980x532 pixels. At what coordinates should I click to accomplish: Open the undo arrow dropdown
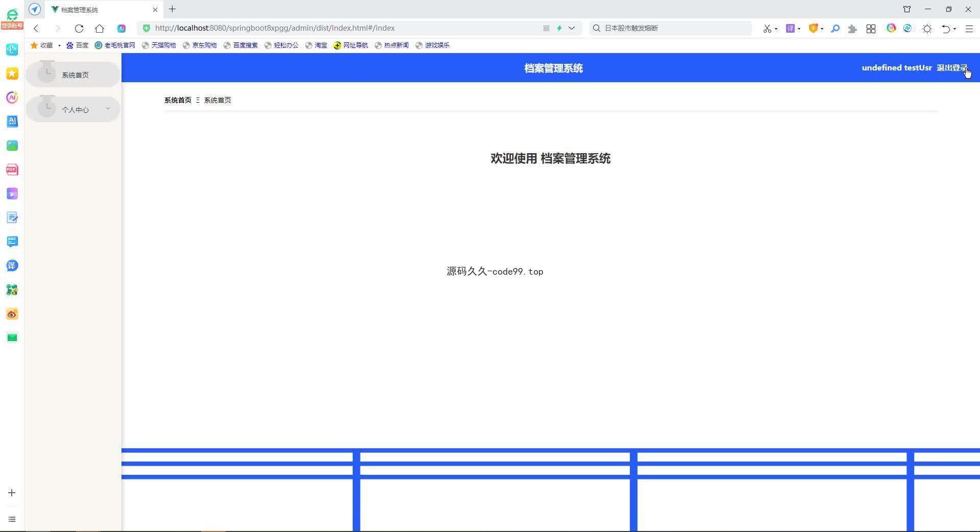pos(954,29)
